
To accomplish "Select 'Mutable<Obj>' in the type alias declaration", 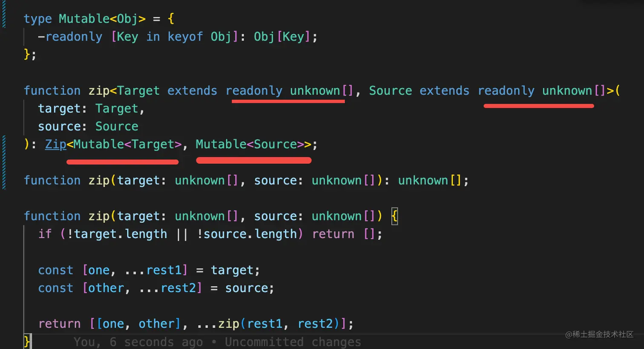I will tap(102, 19).
